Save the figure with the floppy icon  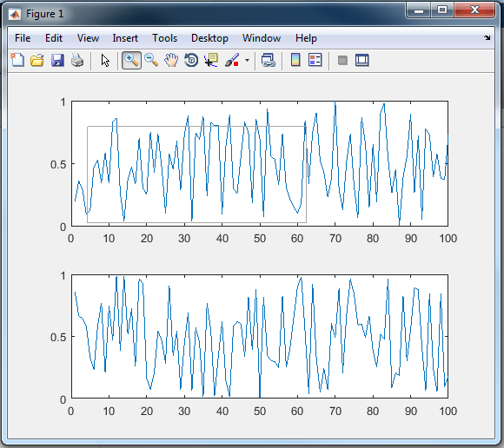[x=57, y=60]
